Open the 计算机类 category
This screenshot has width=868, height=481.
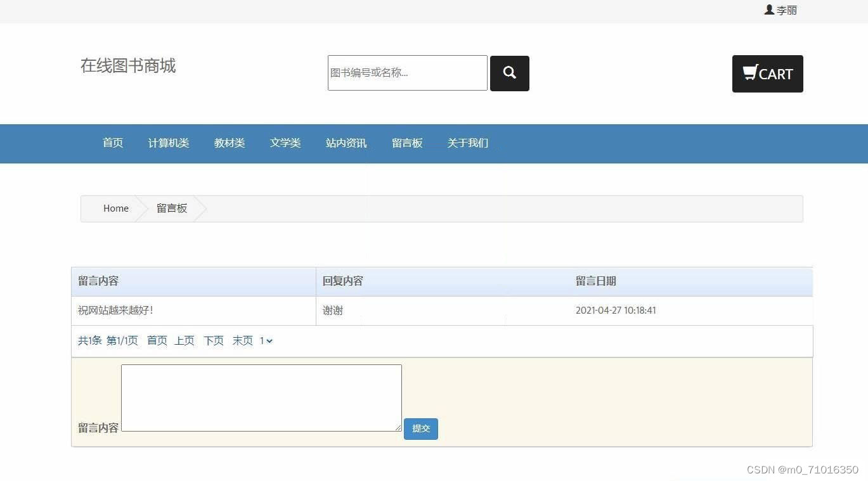click(x=168, y=143)
